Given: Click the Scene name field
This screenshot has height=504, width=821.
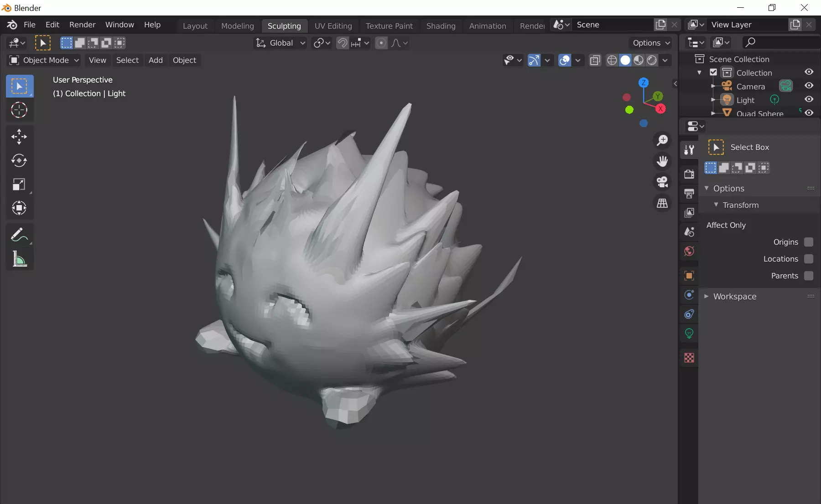Looking at the screenshot, I should pyautogui.click(x=613, y=25).
